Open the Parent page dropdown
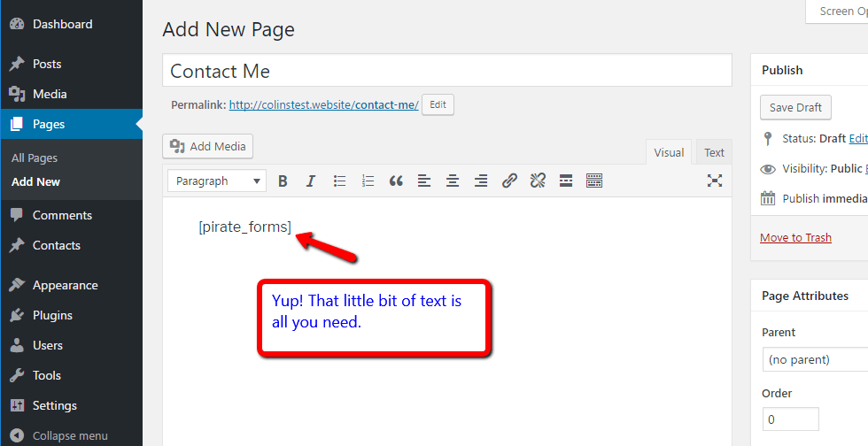868x446 pixels. tap(815, 359)
